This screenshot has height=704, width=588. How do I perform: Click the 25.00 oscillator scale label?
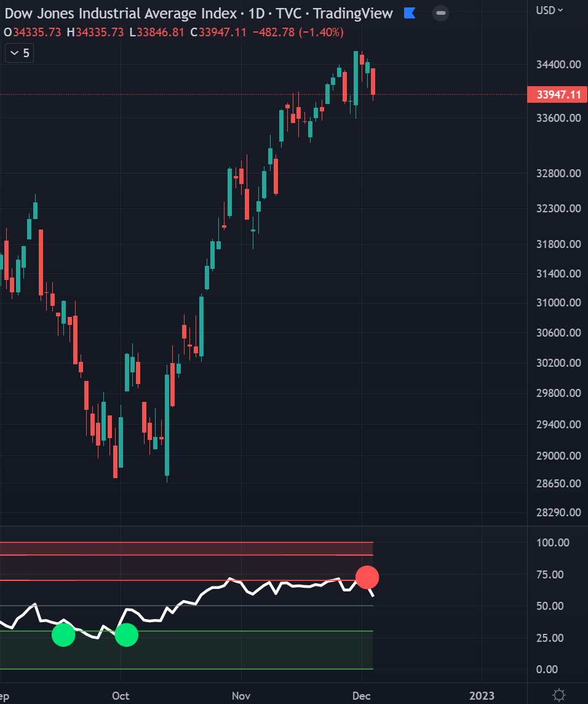pos(550,638)
